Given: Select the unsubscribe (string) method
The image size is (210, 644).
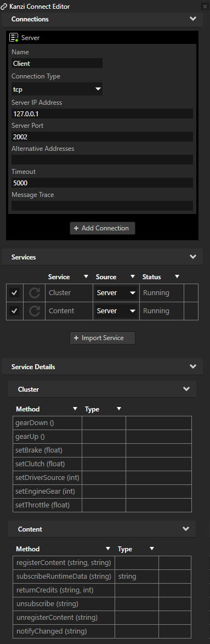Looking at the screenshot, I should pyautogui.click(x=64, y=604).
